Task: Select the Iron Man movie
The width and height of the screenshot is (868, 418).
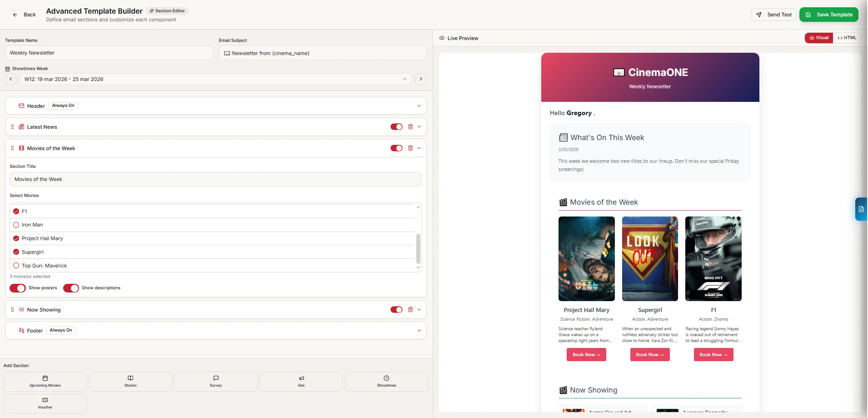Action: [16, 225]
